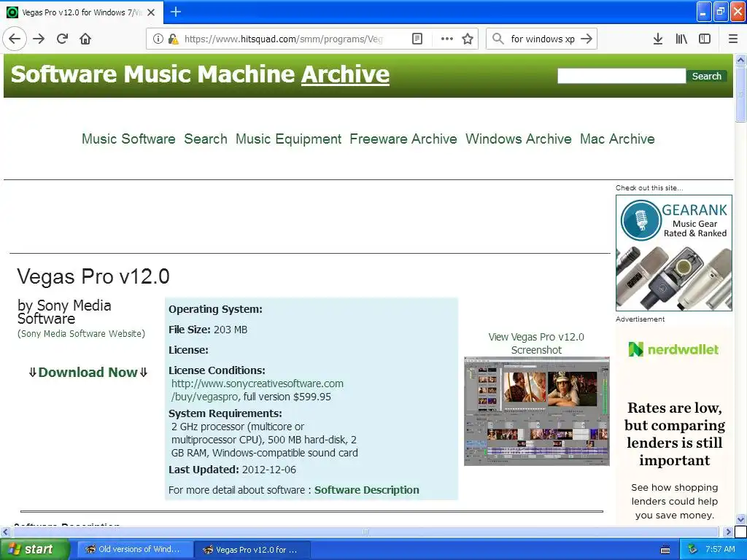Click the 7:57 AM taskbar clock
The width and height of the screenshot is (747, 560).
[x=720, y=549]
